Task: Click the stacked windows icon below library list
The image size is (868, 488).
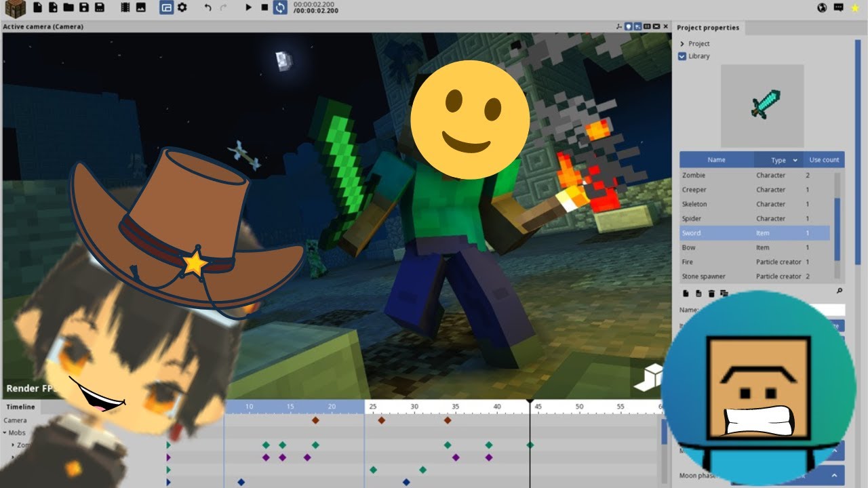Action: click(724, 293)
